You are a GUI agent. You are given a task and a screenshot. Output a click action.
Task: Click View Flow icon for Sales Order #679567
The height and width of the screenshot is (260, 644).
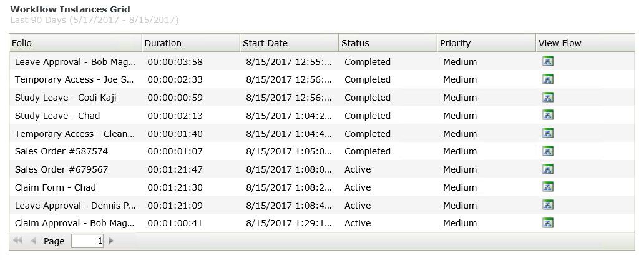pyautogui.click(x=548, y=169)
